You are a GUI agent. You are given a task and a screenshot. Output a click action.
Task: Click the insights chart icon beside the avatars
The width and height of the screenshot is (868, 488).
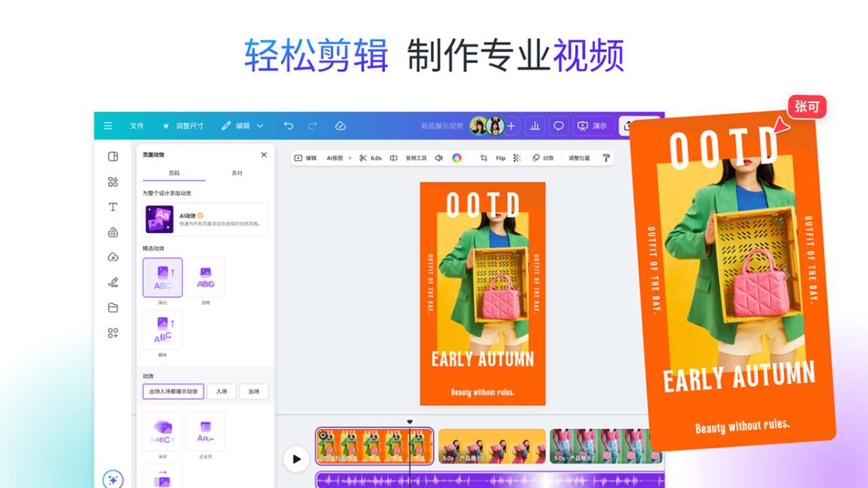[x=534, y=125]
